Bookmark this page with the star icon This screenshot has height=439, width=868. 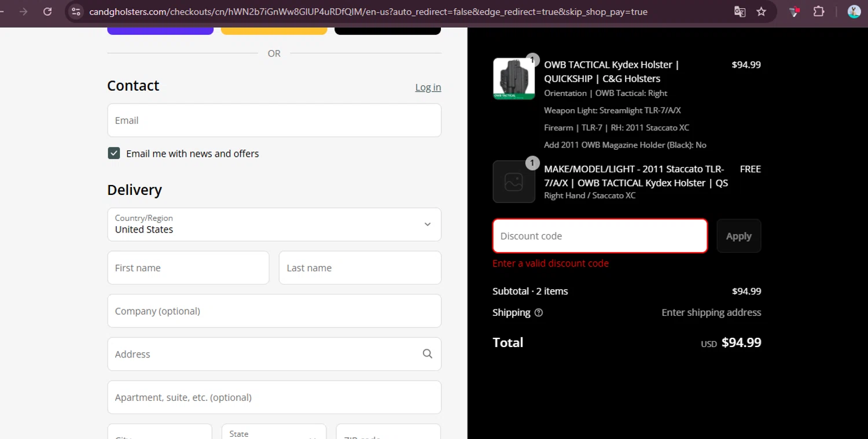pyautogui.click(x=762, y=12)
